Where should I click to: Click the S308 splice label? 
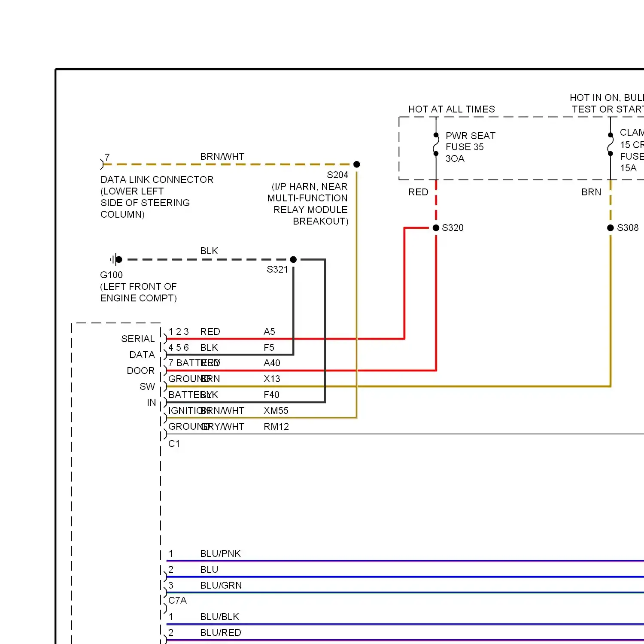(x=628, y=228)
